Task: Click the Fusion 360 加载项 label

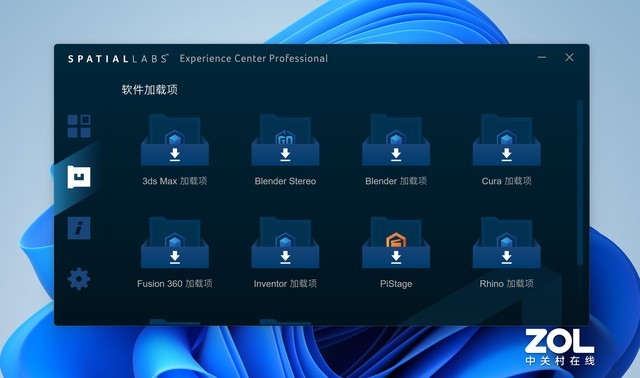Action: (x=175, y=284)
